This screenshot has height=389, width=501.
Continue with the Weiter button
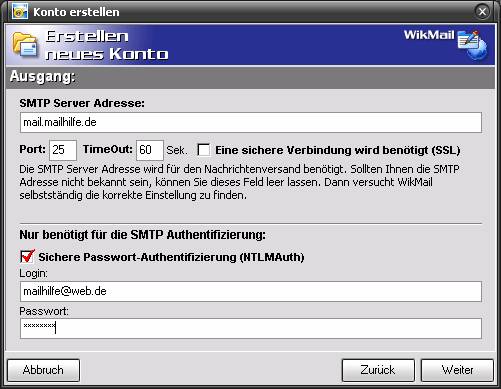click(x=457, y=370)
